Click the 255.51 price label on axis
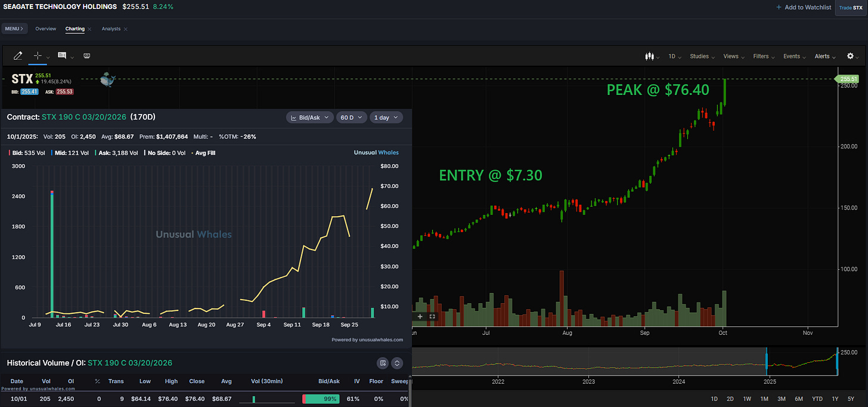Screen dimensions: 868x407 click(848, 79)
